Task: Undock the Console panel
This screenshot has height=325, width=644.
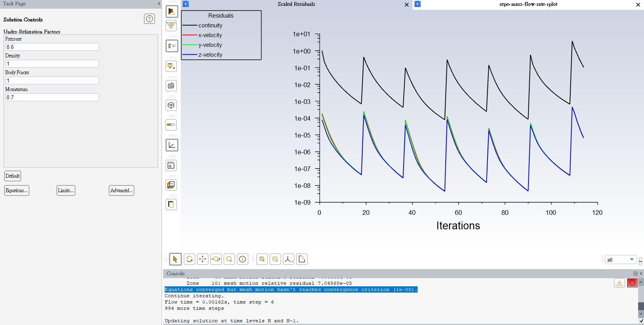Action: tap(635, 273)
